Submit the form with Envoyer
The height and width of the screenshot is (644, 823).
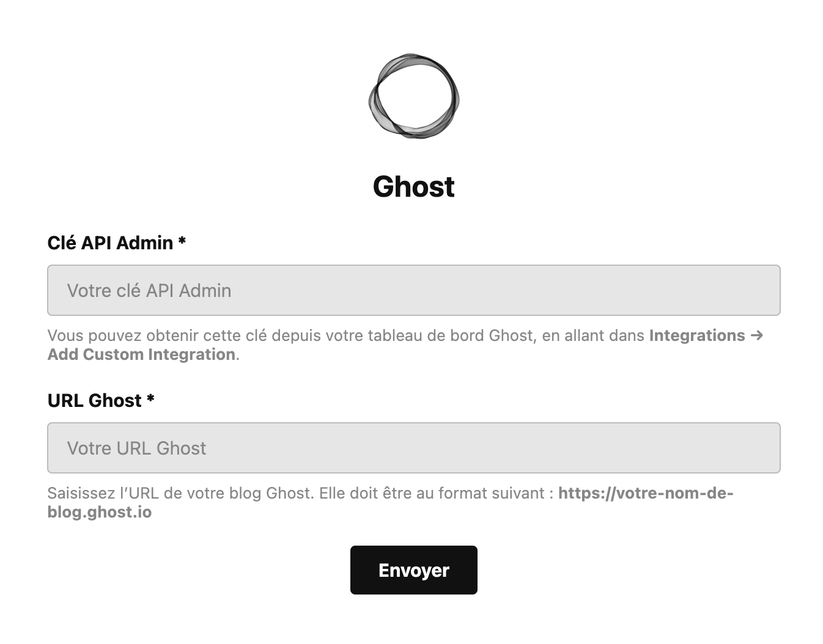413,569
